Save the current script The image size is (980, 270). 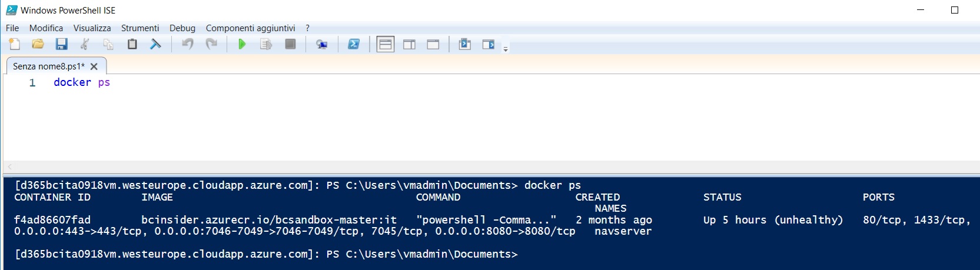pos(61,44)
